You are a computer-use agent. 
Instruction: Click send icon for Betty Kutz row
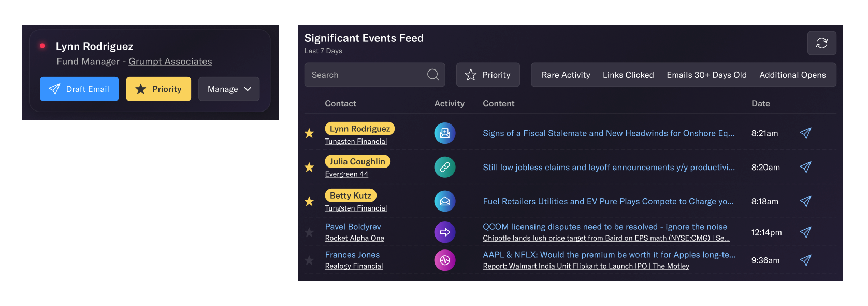(x=805, y=201)
